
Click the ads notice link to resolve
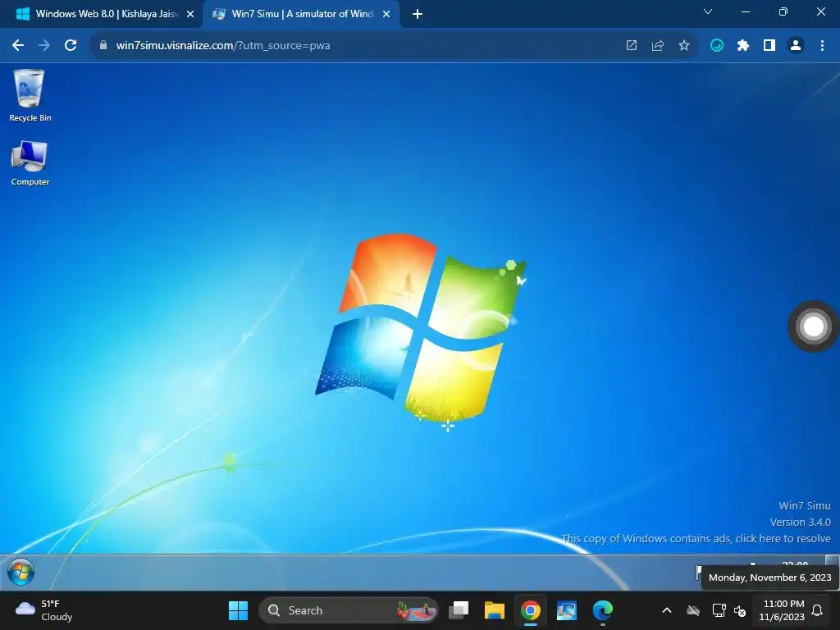click(x=696, y=538)
